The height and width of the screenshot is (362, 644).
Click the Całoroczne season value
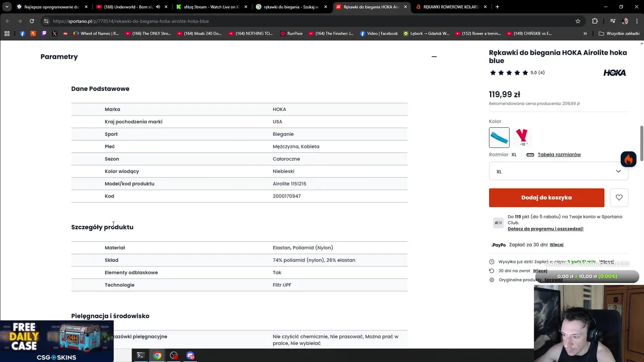pyautogui.click(x=286, y=159)
